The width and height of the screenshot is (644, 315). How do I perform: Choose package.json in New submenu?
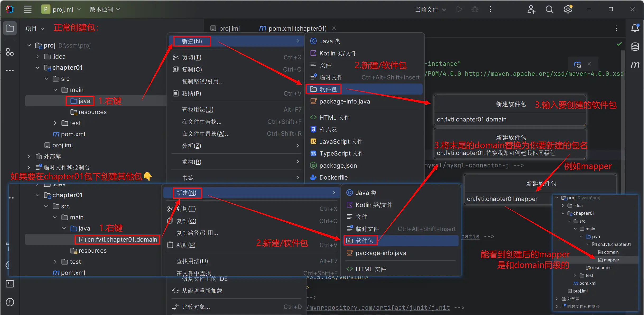[x=365, y=166]
